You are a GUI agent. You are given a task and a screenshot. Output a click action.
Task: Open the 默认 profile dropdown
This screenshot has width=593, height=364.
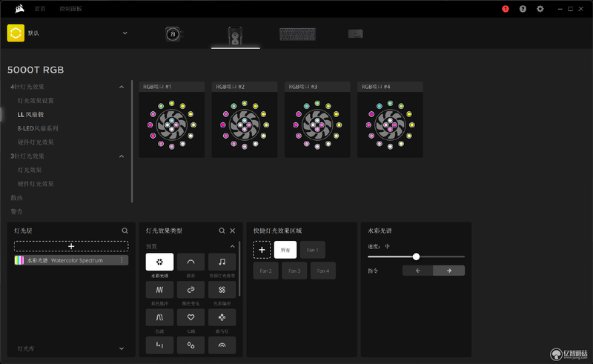tap(125, 33)
